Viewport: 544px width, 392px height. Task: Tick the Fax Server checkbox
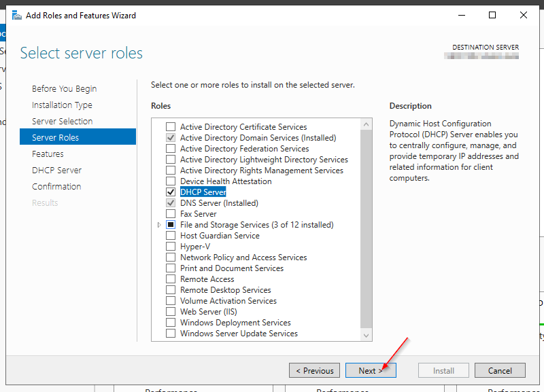pos(171,214)
